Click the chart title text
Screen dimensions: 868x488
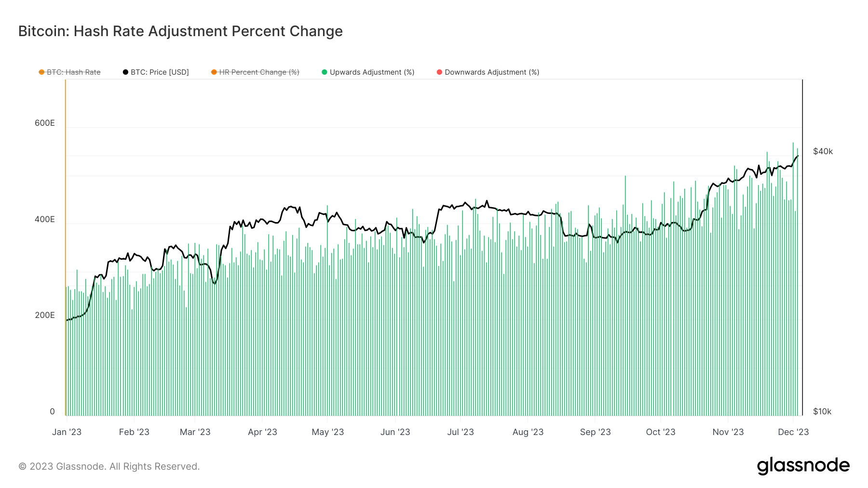pos(180,31)
